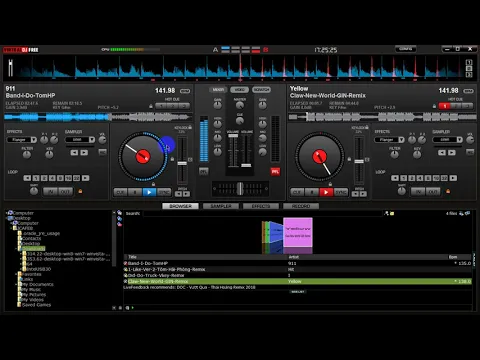Open right deck sampler selection dropdown
The width and height of the screenshot is (480, 360).
point(460,140)
